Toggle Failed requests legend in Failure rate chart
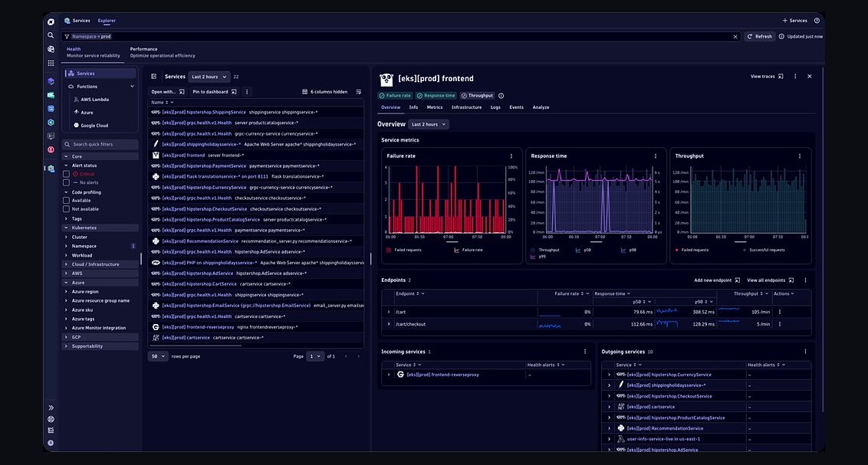 point(404,250)
